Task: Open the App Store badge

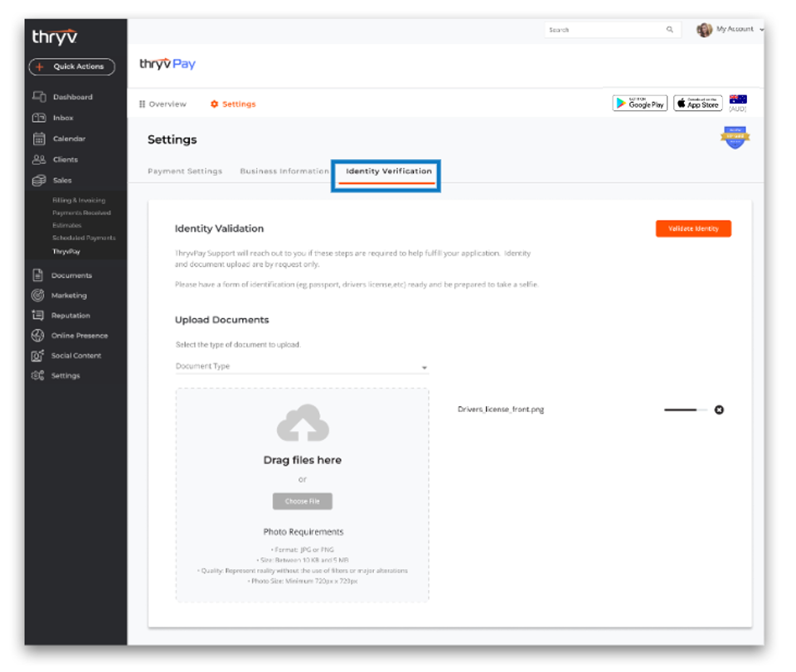Action: [x=698, y=103]
